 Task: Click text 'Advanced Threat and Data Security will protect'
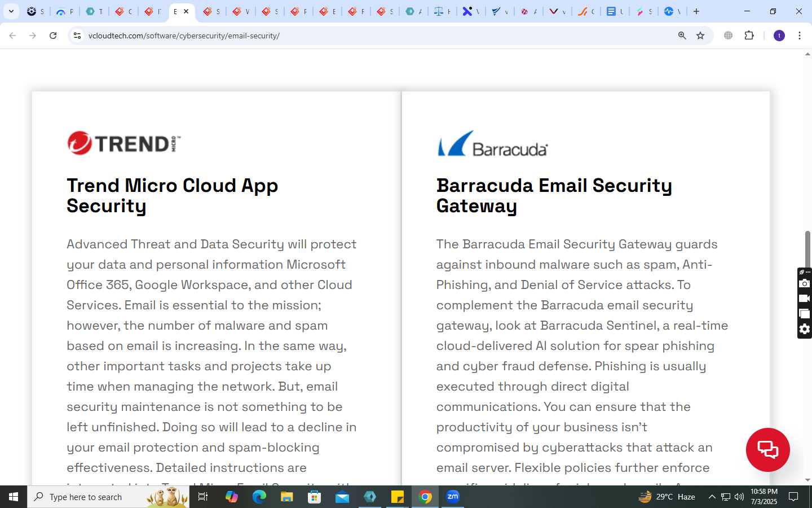(211, 244)
